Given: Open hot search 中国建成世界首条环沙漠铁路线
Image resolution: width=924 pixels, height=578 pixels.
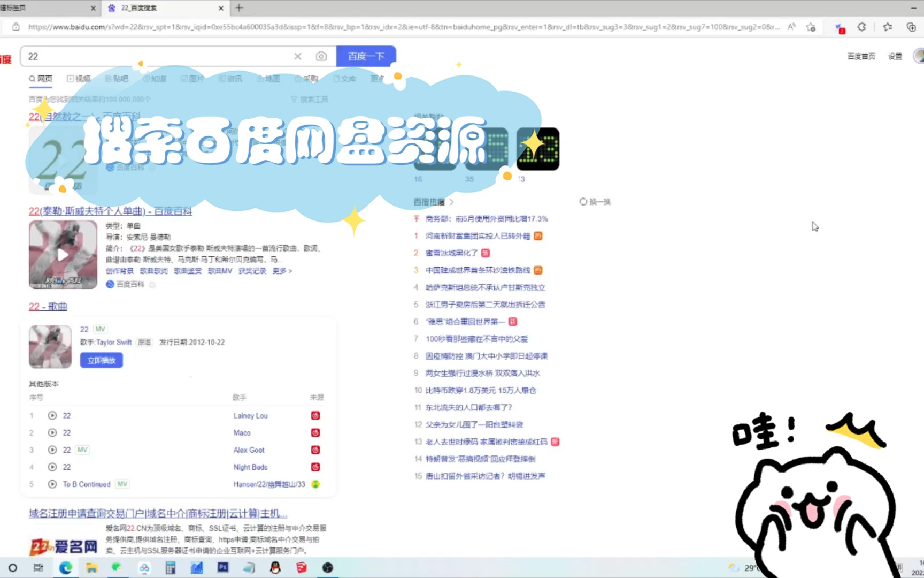Looking at the screenshot, I should tap(478, 270).
